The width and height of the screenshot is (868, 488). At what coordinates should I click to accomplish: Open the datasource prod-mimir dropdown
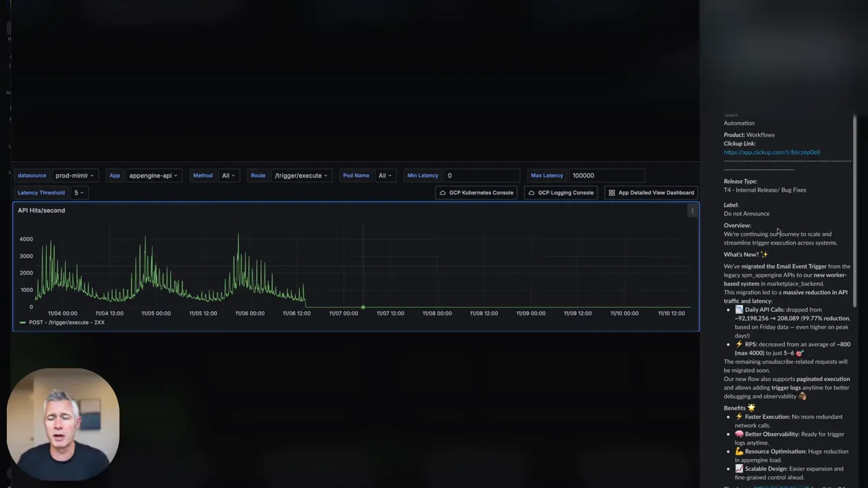75,175
